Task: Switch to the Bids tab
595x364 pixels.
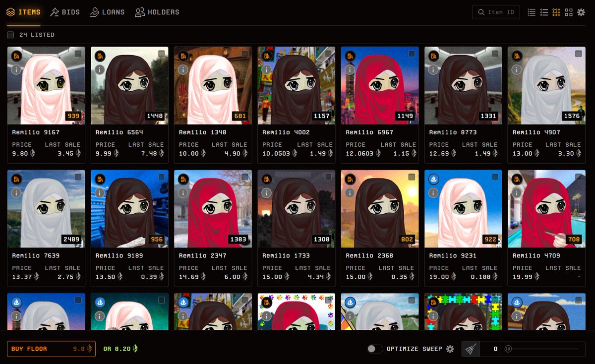Action: pyautogui.click(x=65, y=12)
